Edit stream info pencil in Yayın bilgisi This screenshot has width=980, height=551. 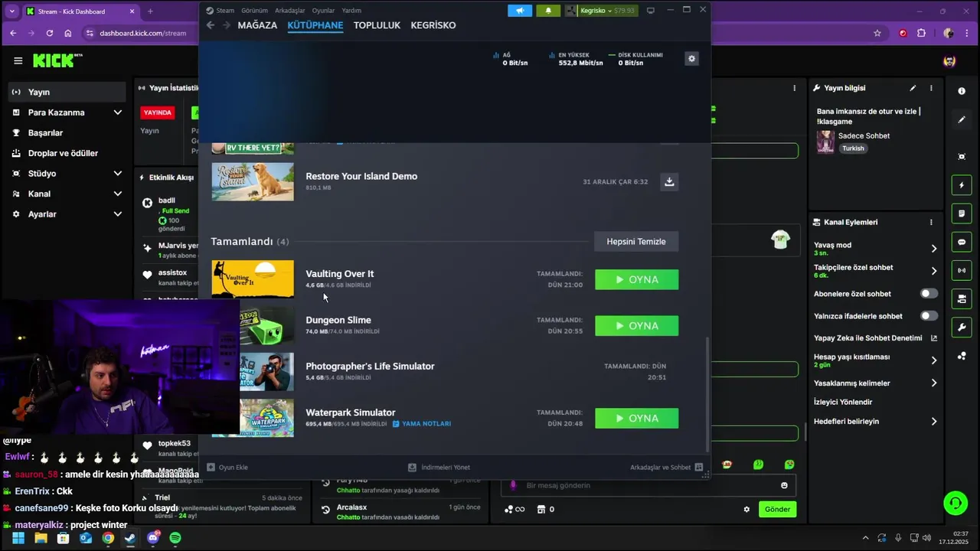(913, 88)
